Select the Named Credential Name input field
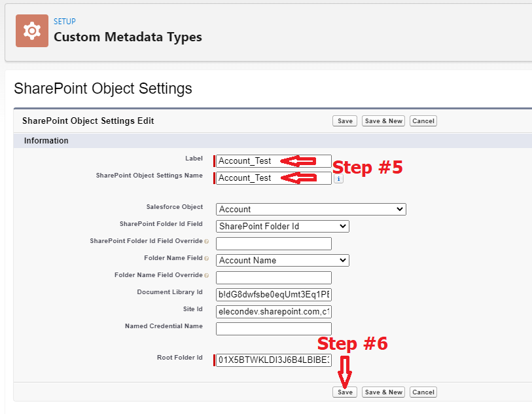Screen dimensions: 532x414 click(x=273, y=328)
